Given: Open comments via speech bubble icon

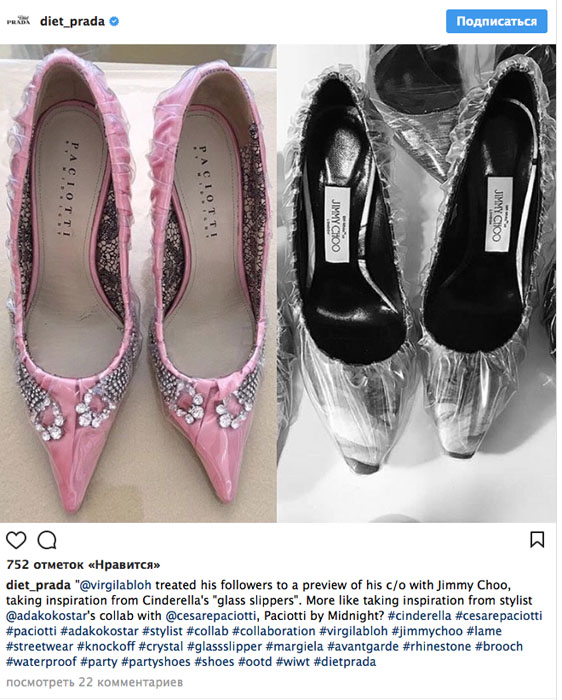Looking at the screenshot, I should pos(47,540).
